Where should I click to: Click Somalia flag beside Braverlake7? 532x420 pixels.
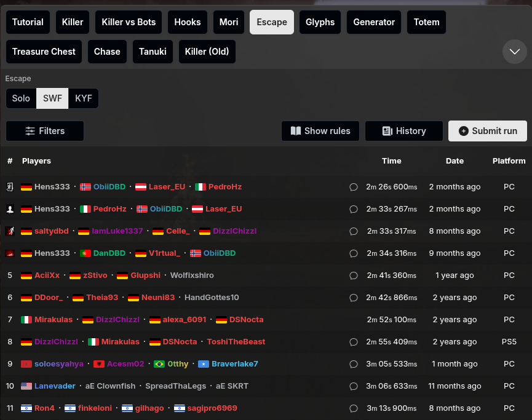tap(203, 364)
